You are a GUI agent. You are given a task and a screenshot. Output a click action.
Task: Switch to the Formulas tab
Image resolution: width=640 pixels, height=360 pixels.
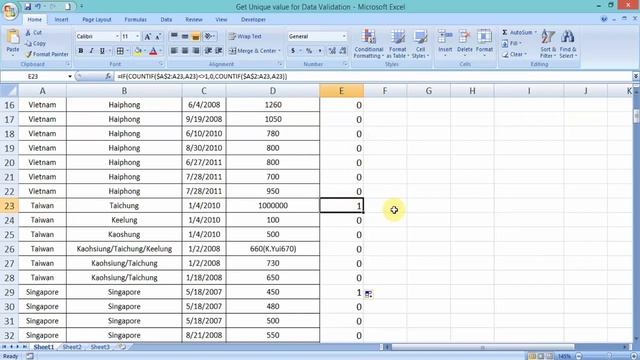click(x=136, y=19)
